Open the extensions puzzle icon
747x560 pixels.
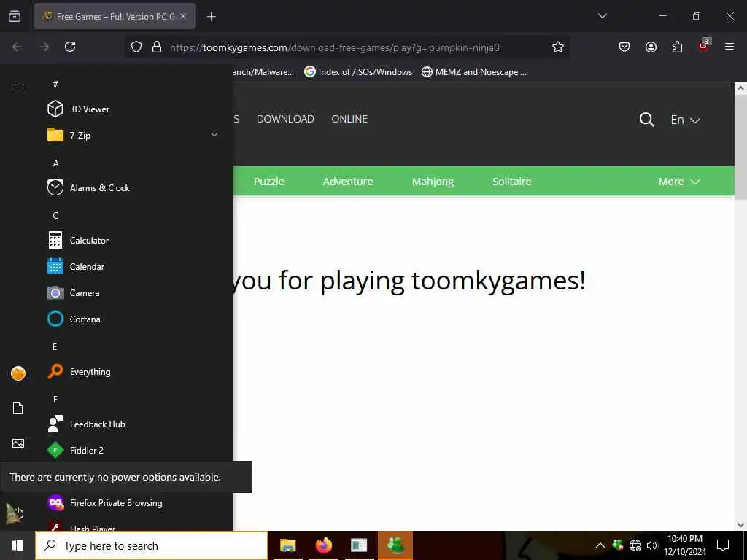[x=677, y=47]
